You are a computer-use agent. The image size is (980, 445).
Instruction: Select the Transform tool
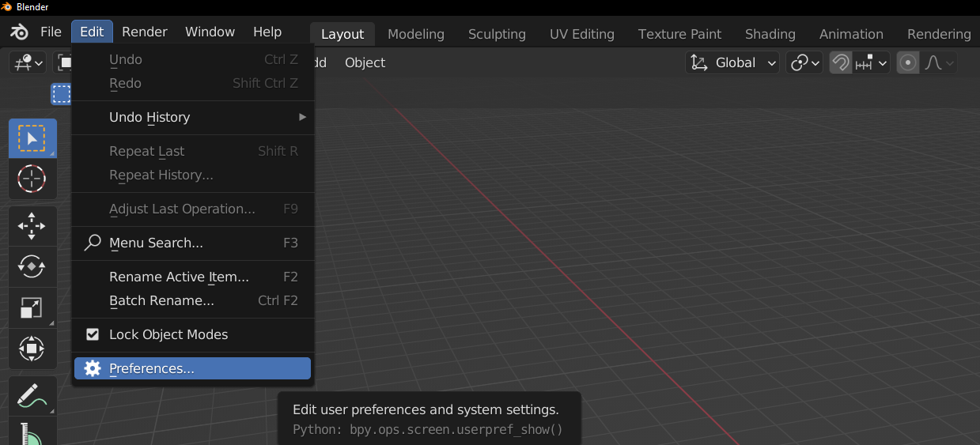[x=32, y=348]
